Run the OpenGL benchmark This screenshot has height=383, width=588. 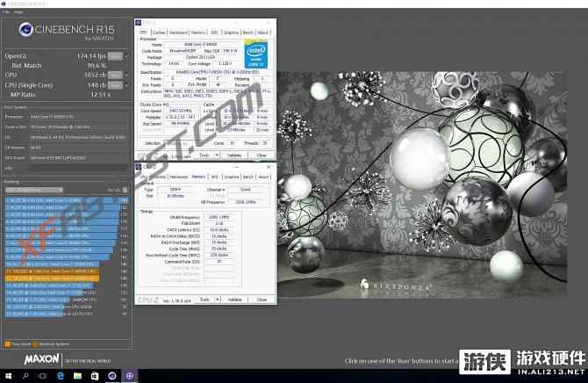point(115,56)
